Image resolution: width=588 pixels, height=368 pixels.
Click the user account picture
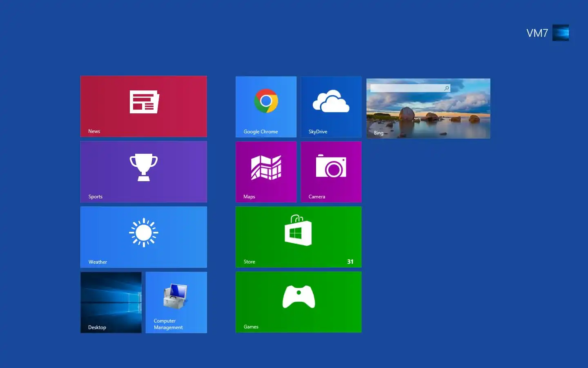tap(561, 33)
